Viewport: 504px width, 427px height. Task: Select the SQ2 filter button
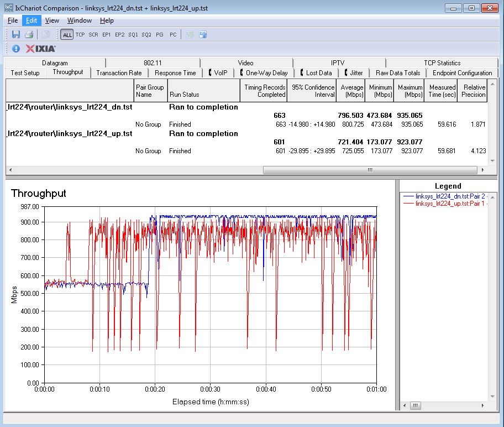146,35
